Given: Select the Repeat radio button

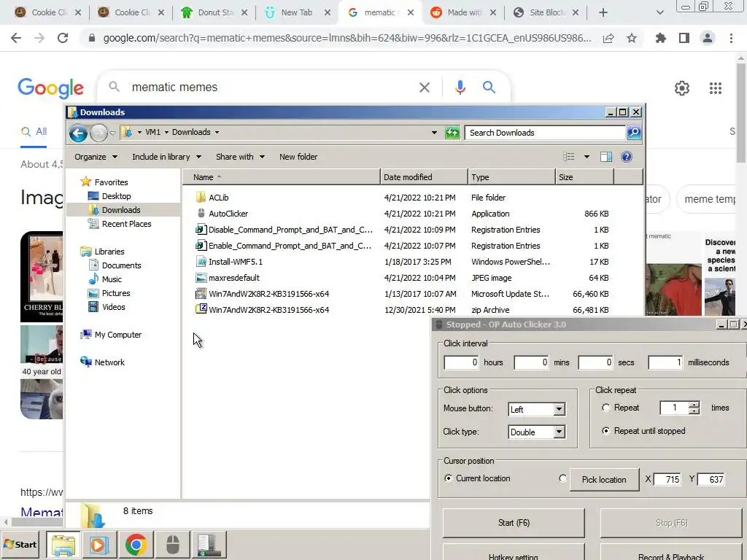Looking at the screenshot, I should pos(605,408).
